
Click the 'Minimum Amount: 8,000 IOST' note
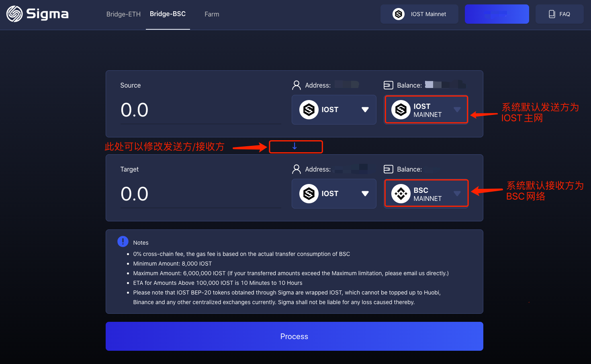coord(172,264)
